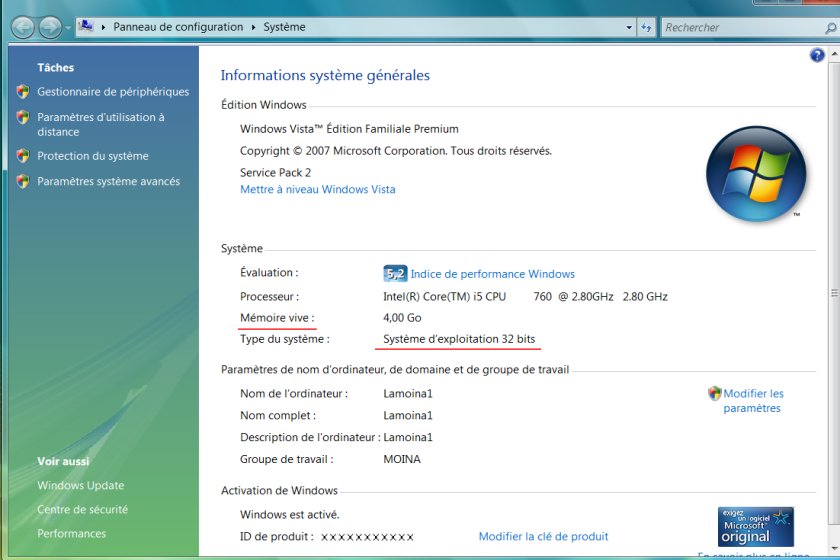Click the magnifier search icon

[x=830, y=27]
